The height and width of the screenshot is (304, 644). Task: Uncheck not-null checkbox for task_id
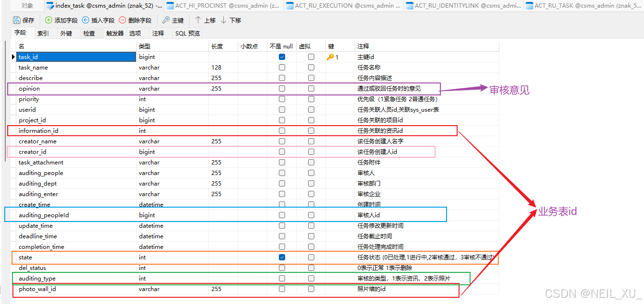282,57
